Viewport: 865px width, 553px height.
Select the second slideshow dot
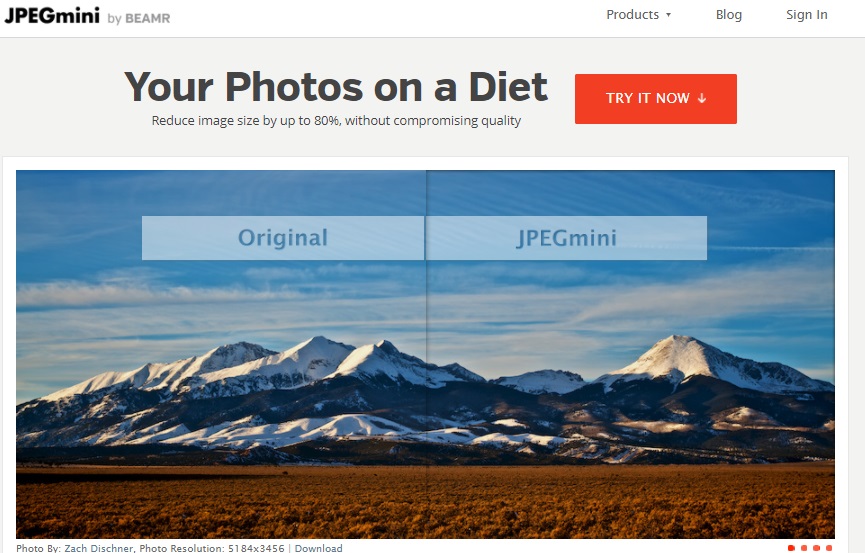(x=804, y=548)
